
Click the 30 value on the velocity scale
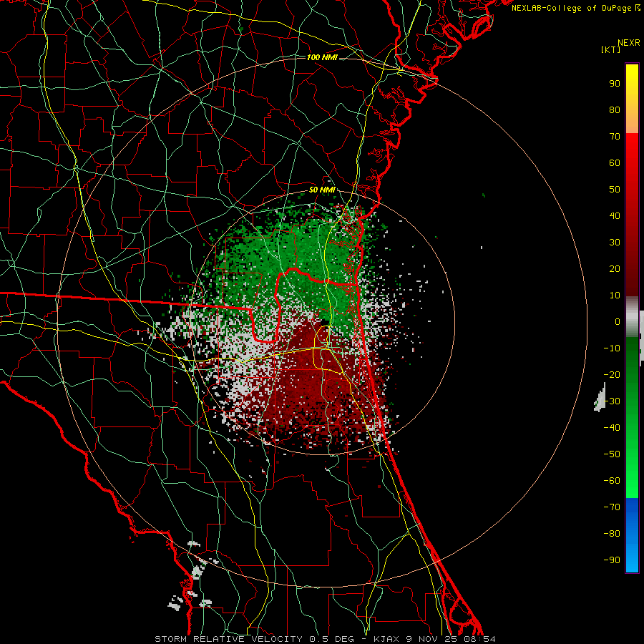(615, 243)
